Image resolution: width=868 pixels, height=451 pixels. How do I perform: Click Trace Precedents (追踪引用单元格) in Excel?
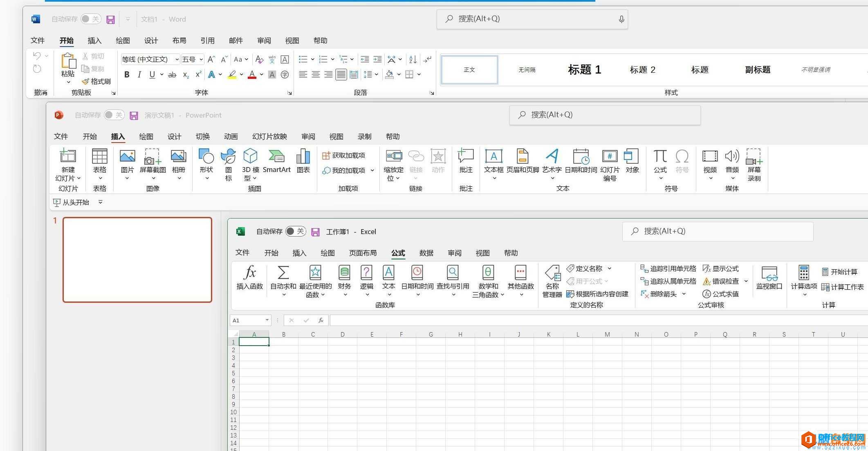[x=668, y=268]
